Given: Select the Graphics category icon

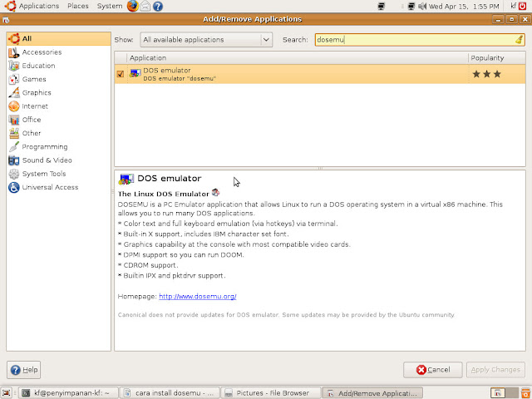Looking at the screenshot, I should point(14,92).
